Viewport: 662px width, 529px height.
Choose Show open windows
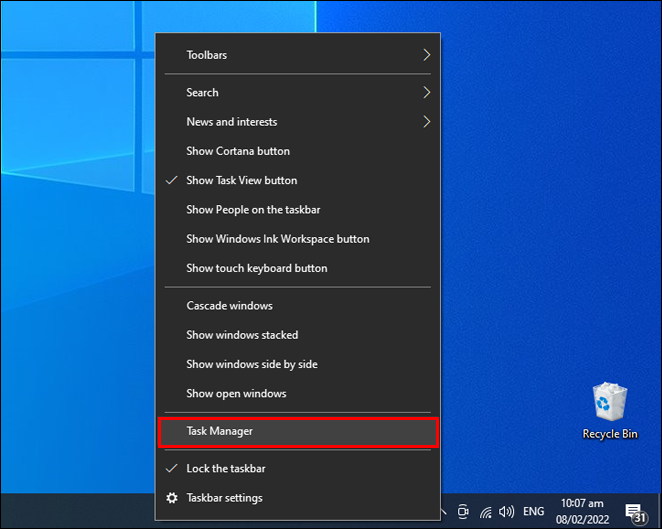coord(298,393)
